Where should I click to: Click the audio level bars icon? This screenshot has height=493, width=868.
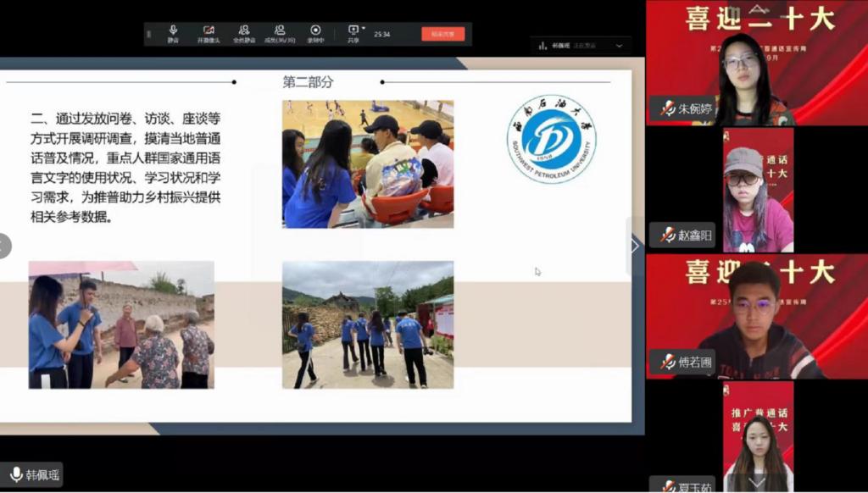[x=542, y=46]
